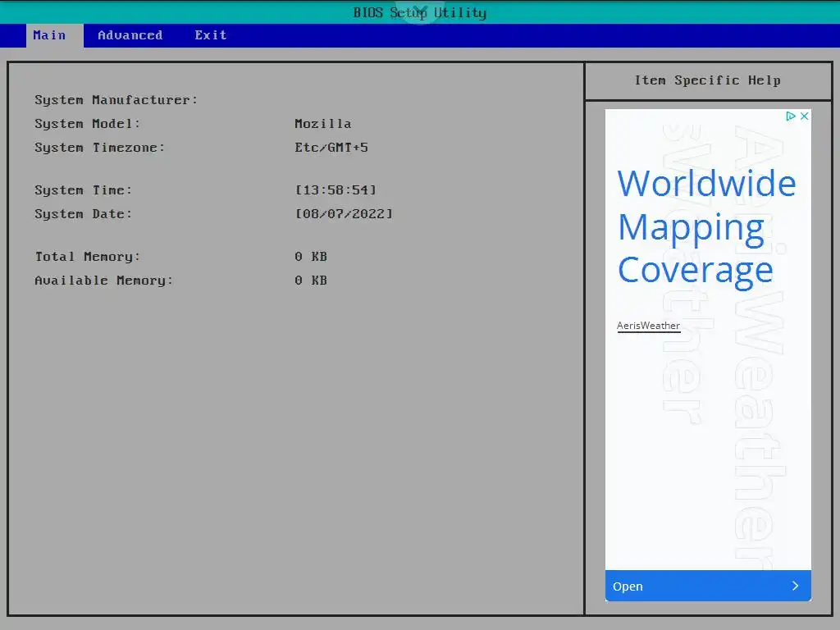Click the System Time label
The height and width of the screenshot is (630, 840).
[83, 190]
